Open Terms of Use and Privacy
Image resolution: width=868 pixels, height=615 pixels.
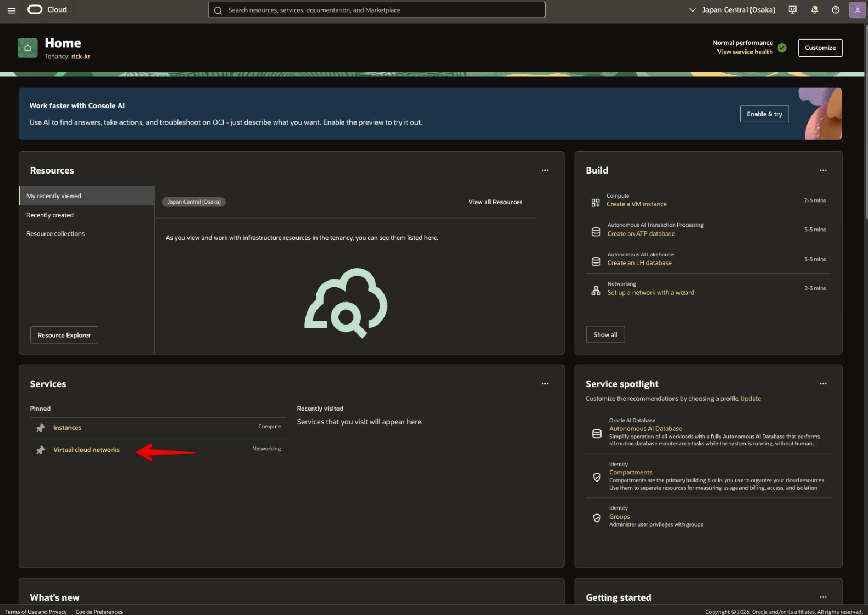click(36, 612)
